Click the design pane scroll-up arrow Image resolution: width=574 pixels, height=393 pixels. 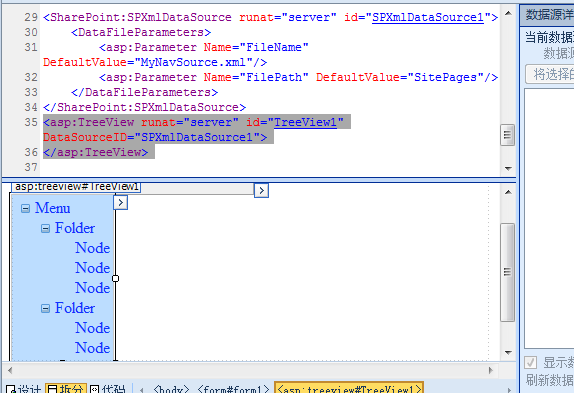[508, 192]
